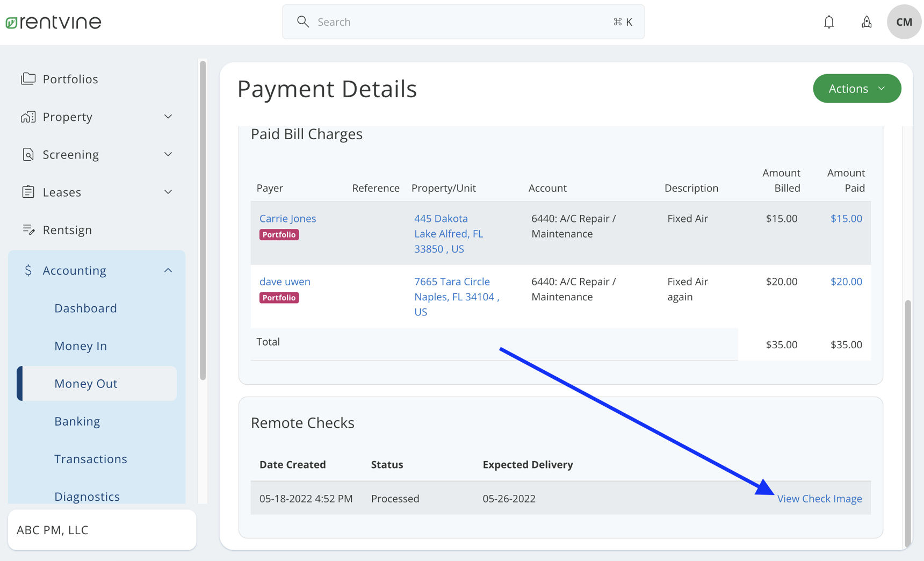Expand the Property section chevron

(x=168, y=117)
